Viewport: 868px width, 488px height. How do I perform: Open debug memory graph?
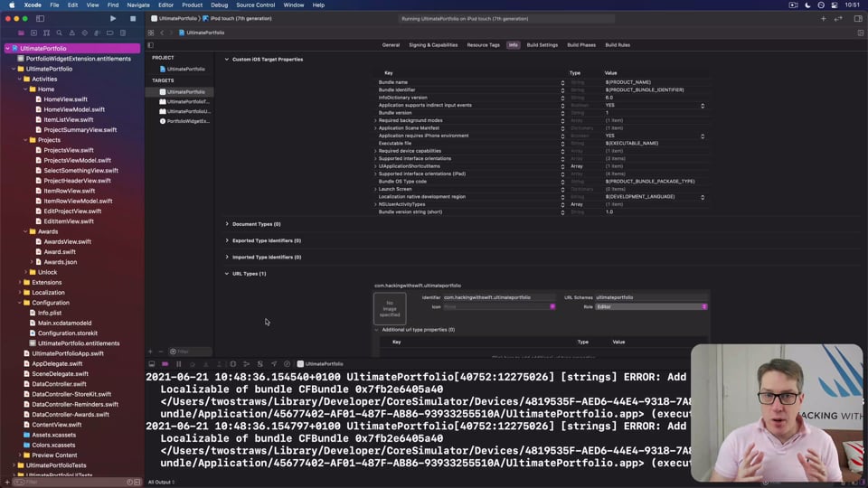point(246,364)
